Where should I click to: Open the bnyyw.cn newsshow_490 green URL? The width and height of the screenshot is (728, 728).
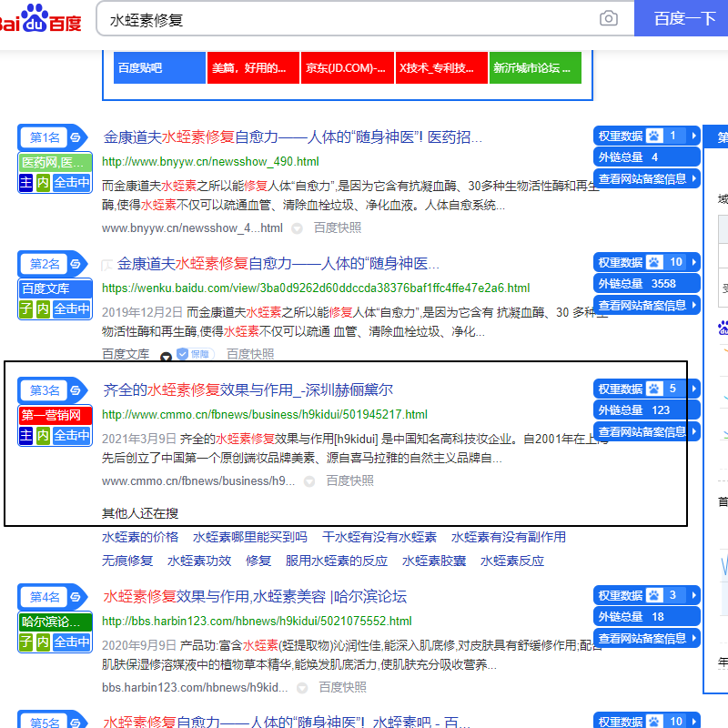[x=210, y=162]
